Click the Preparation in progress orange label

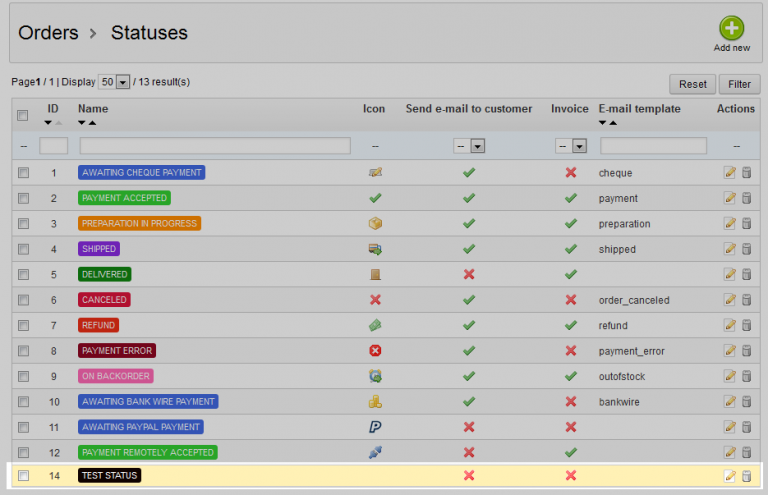coord(139,223)
